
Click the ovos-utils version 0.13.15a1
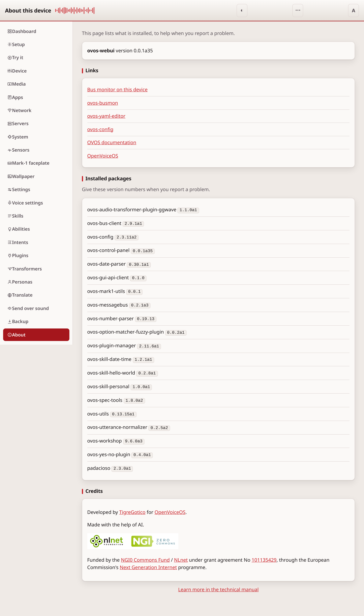tap(123, 414)
